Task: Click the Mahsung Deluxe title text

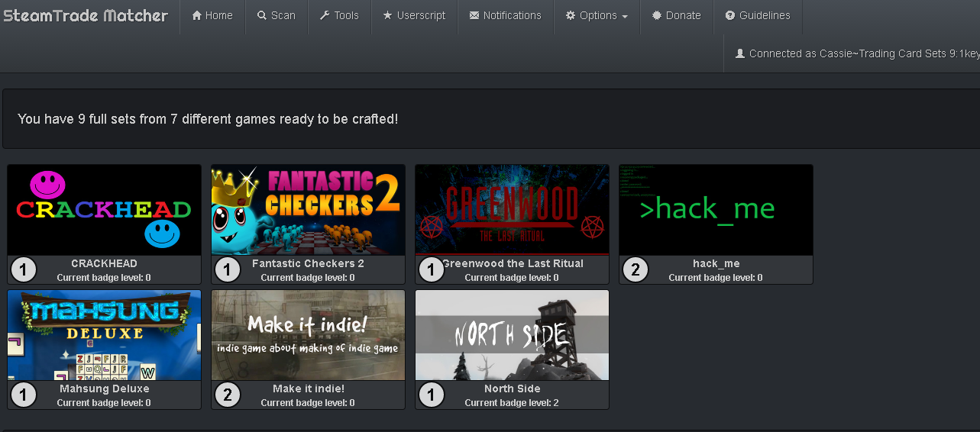Action: point(105,388)
